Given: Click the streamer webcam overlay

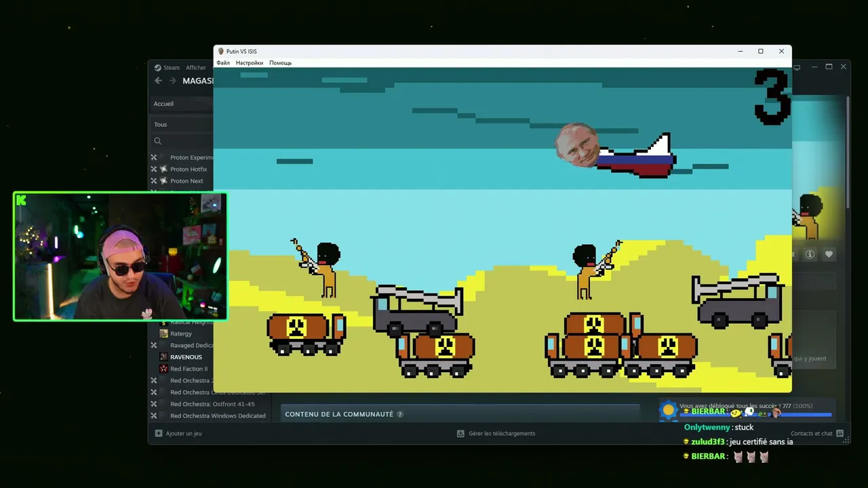Looking at the screenshot, I should click(x=120, y=256).
